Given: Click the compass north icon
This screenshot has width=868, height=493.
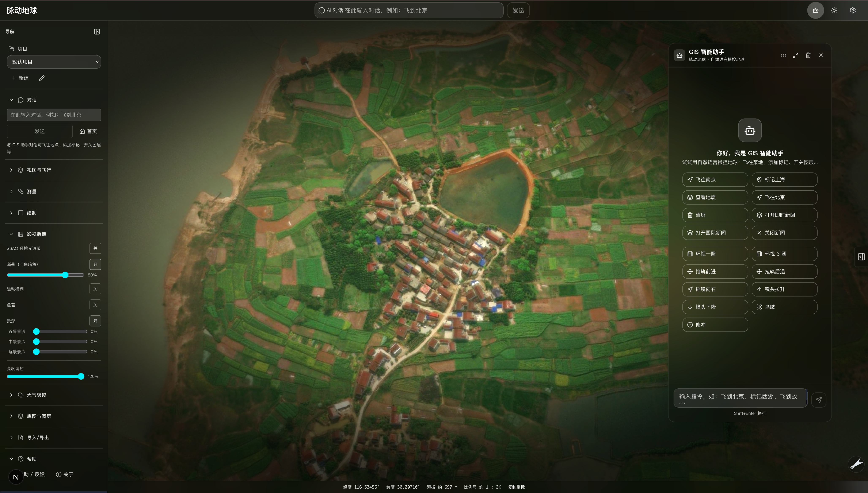Looking at the screenshot, I should [856, 464].
